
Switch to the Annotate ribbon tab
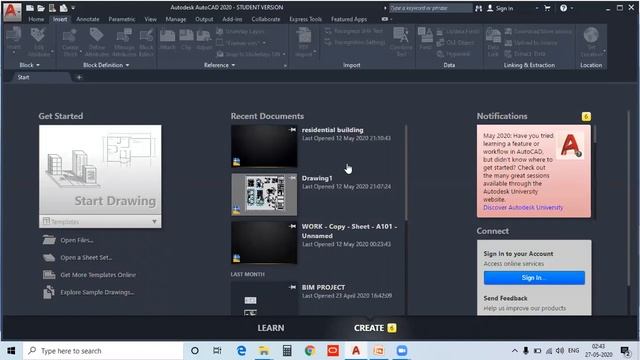click(87, 19)
